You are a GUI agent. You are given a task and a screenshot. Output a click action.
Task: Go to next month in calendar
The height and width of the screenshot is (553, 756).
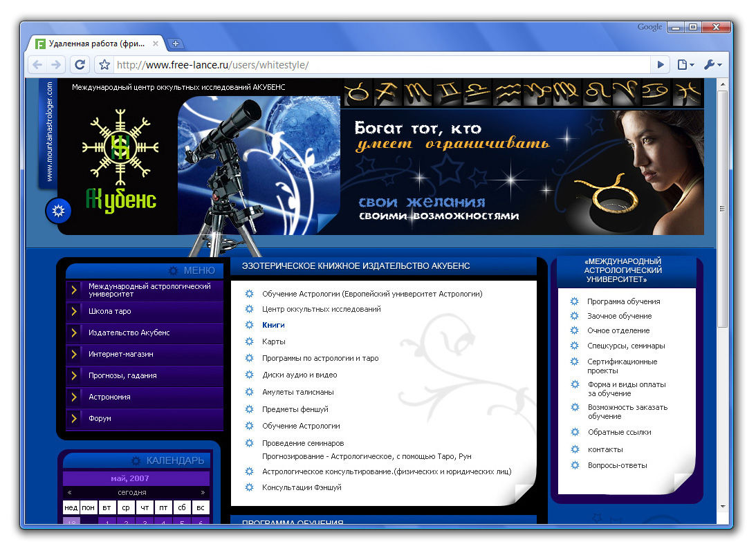[203, 492]
